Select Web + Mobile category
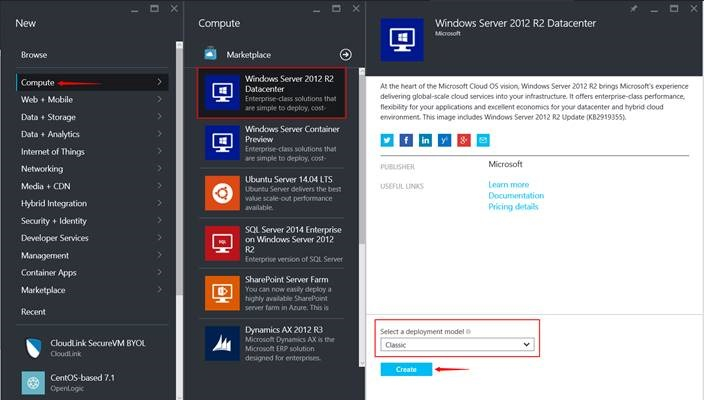This screenshot has height=400, width=704. 48,100
